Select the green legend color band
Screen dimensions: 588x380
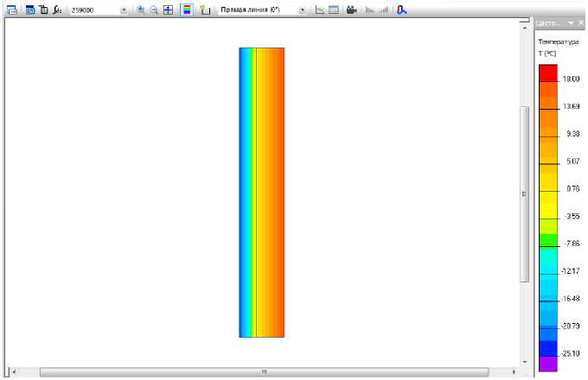point(548,240)
